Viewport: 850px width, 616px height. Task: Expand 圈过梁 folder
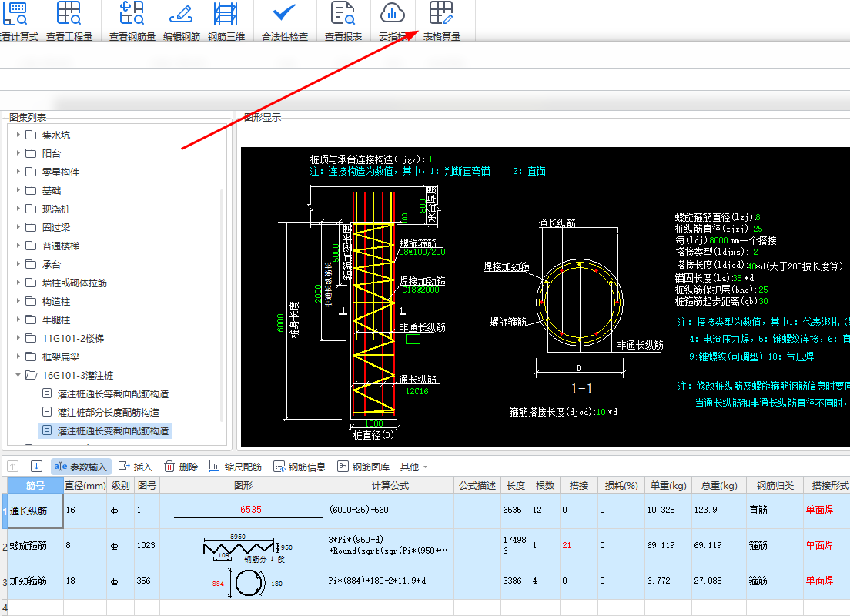[18, 227]
